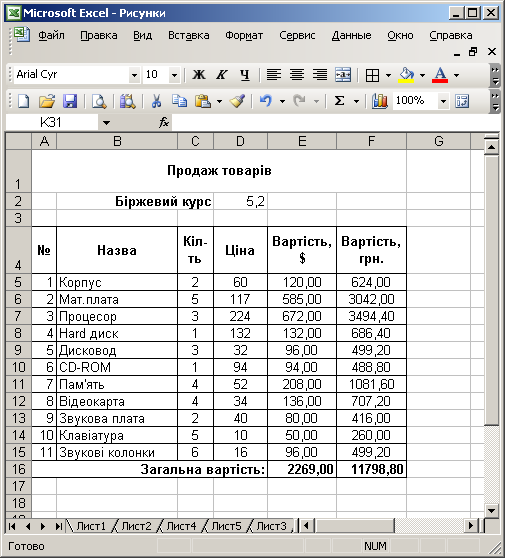Apply fill color with paint bucket
This screenshot has height=558, width=505.
[406, 75]
